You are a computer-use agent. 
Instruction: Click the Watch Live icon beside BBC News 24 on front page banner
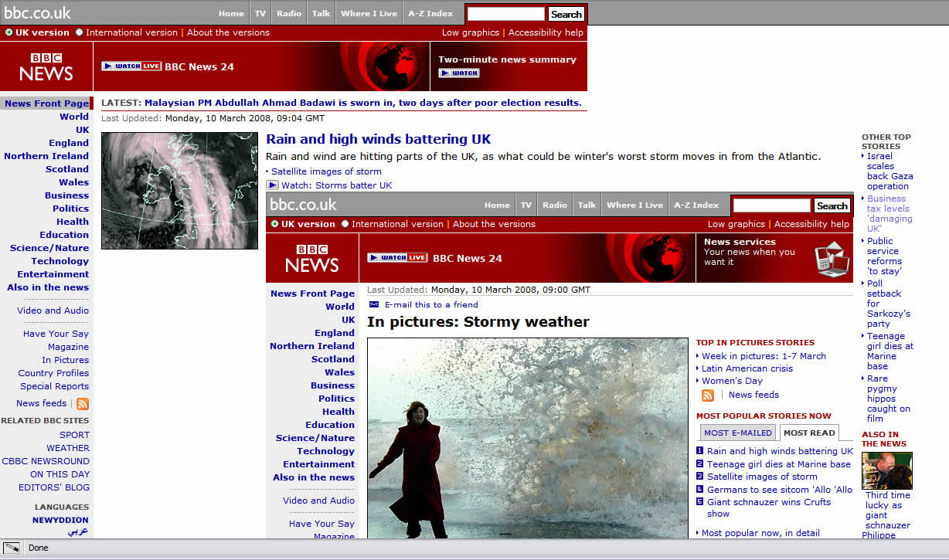(x=131, y=66)
